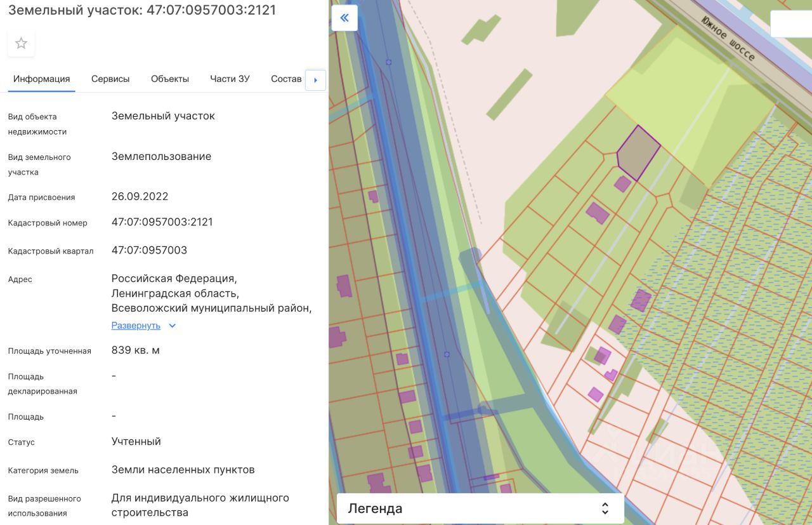Collapse the info panel with double-chevron button
Image resolution: width=812 pixels, height=525 pixels.
coord(344,18)
